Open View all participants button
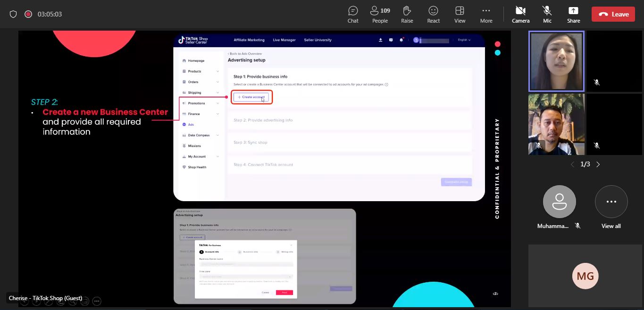Viewport: 644px width, 310px height. click(x=611, y=202)
